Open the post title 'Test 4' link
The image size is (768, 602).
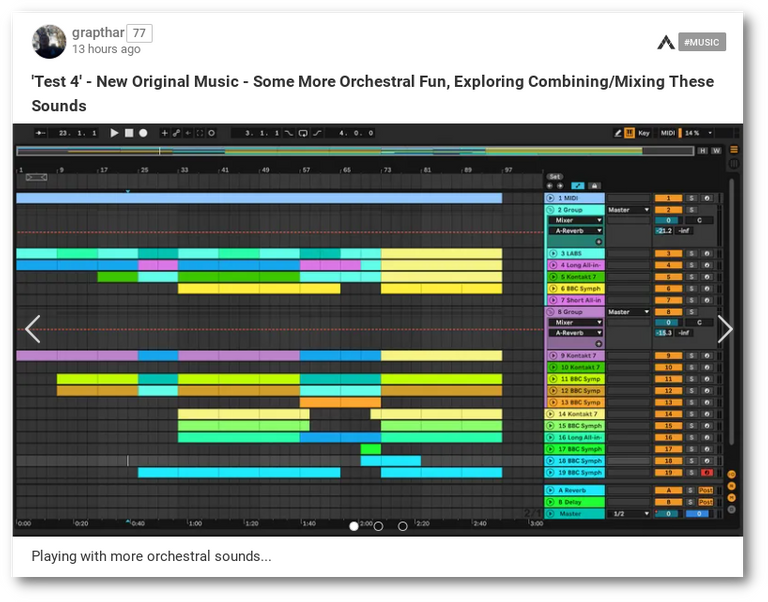(373, 93)
